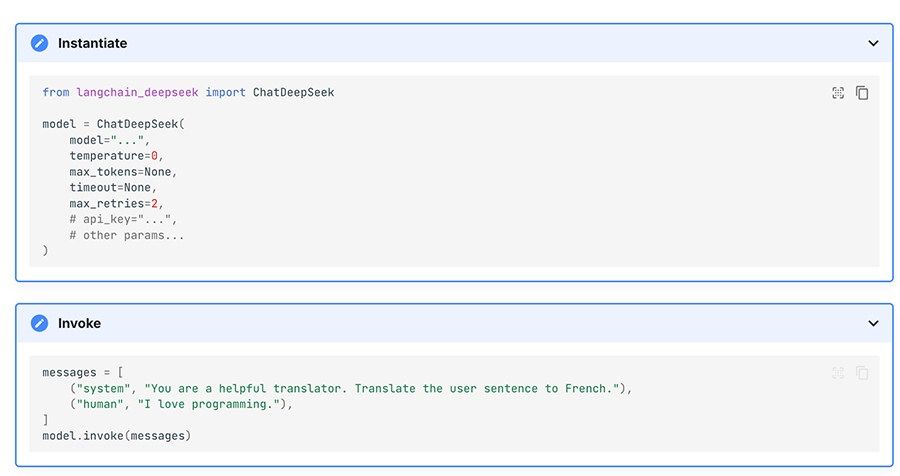Click the 'model.invoke(messages)' line
The width and height of the screenshot is (900, 476).
(x=117, y=436)
